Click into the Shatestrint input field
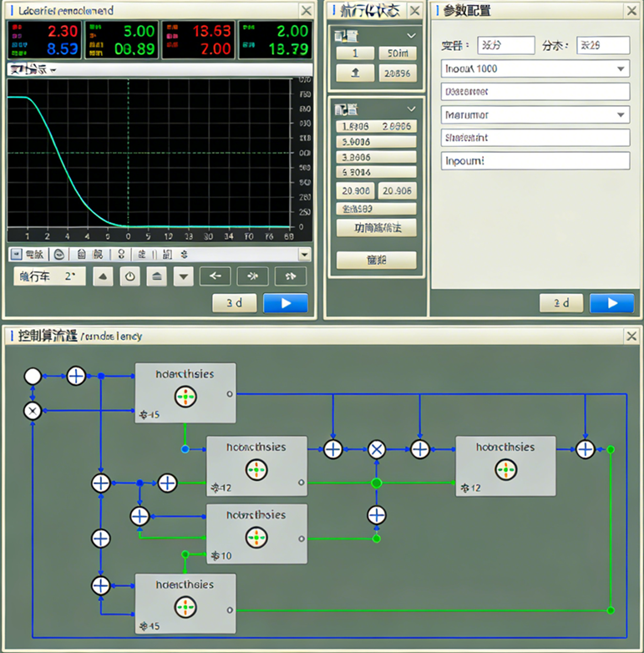Image resolution: width=644 pixels, height=653 pixels. 535,138
